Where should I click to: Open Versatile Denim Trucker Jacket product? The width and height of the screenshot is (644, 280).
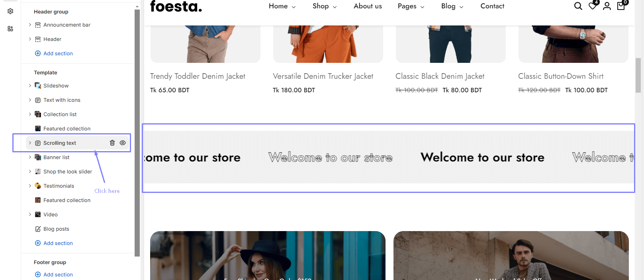(x=323, y=76)
